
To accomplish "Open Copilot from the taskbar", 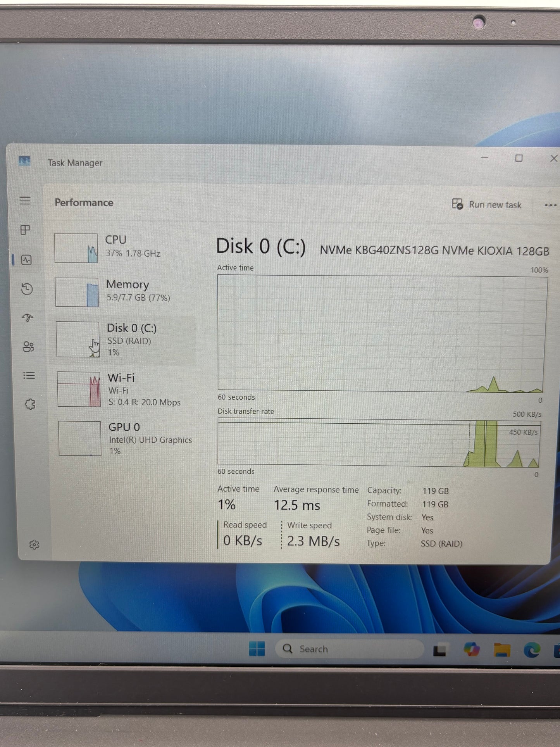I will click(x=471, y=649).
